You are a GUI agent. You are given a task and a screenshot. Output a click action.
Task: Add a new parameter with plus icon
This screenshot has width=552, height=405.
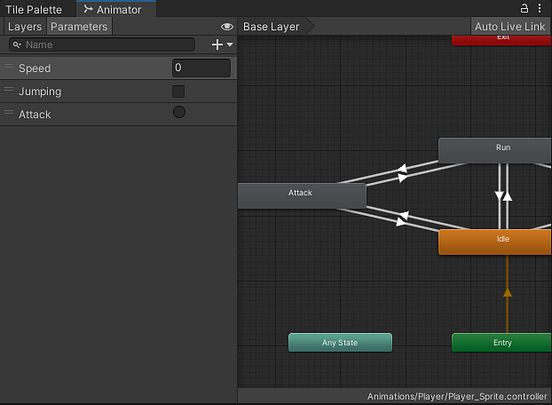click(217, 45)
